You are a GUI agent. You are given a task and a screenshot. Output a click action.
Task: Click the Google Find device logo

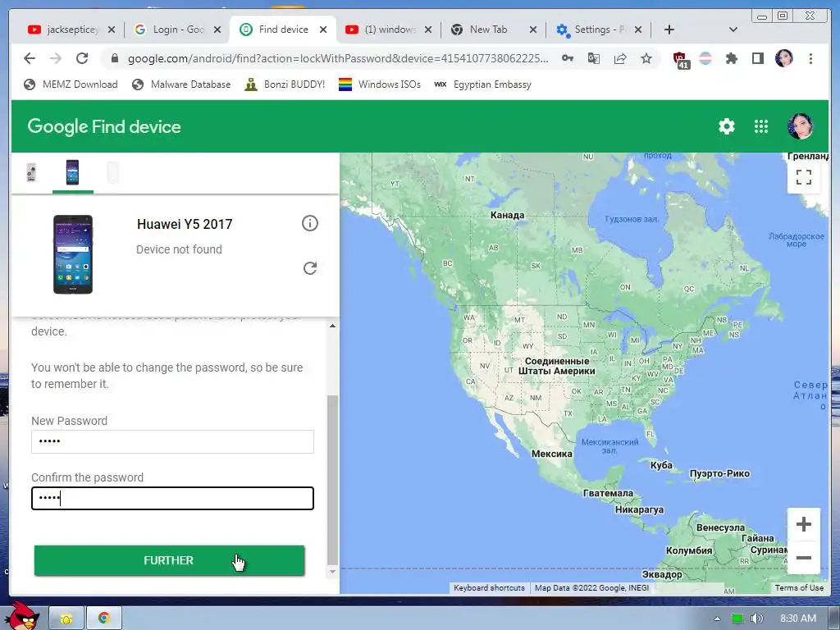point(104,126)
